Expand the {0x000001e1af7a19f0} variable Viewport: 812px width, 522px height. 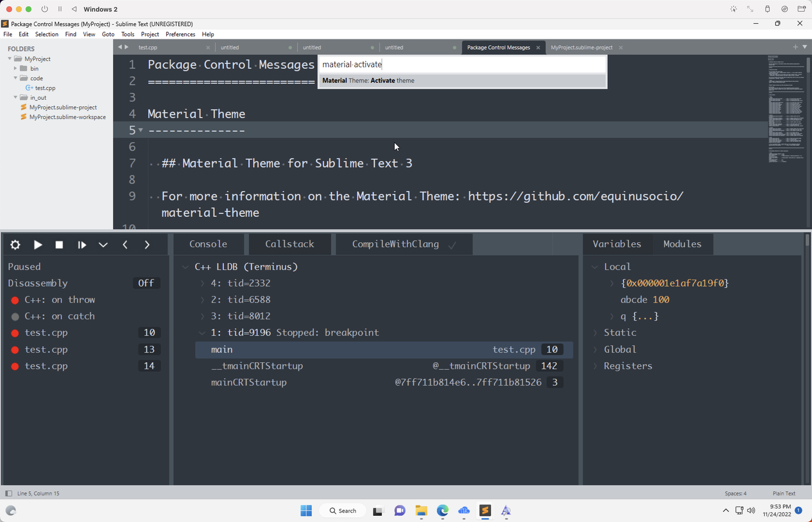(x=612, y=283)
